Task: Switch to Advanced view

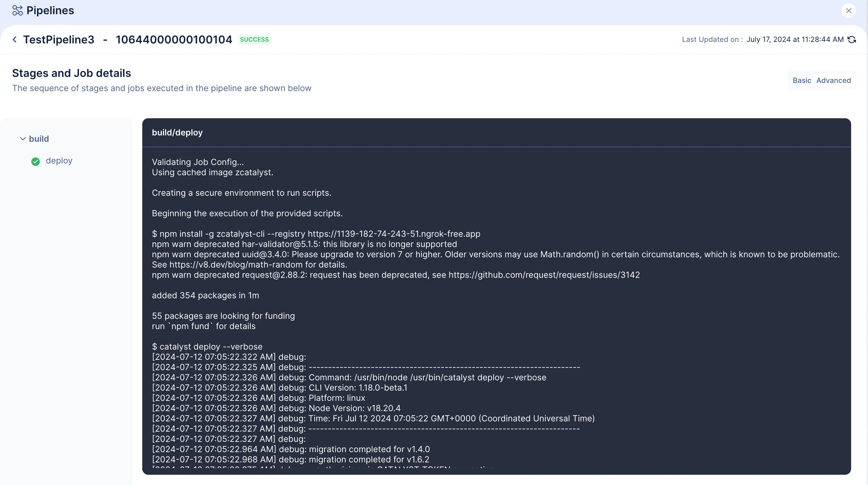Action: point(833,80)
